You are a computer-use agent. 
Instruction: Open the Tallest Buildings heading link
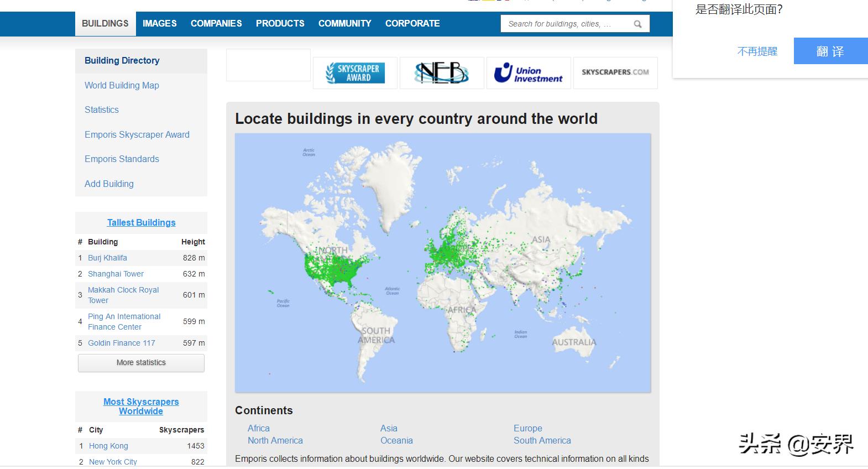(141, 222)
